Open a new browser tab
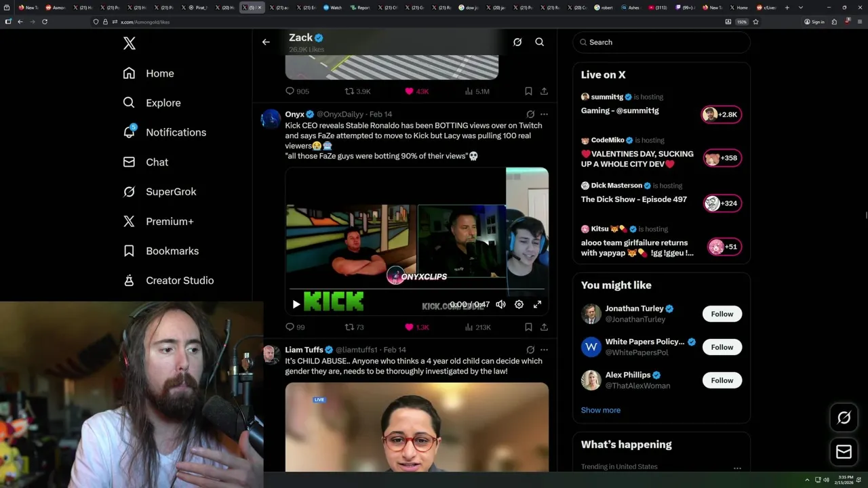The image size is (868, 488). pyautogui.click(x=787, y=7)
